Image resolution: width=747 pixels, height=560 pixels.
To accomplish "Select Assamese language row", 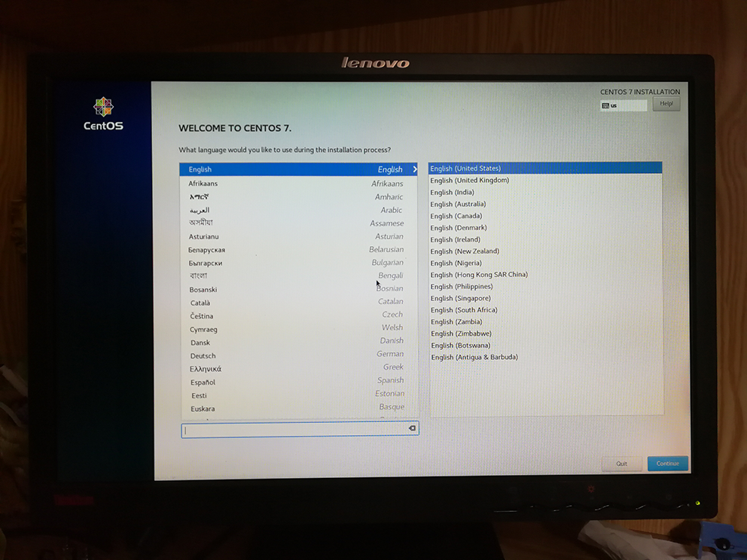I will [298, 223].
